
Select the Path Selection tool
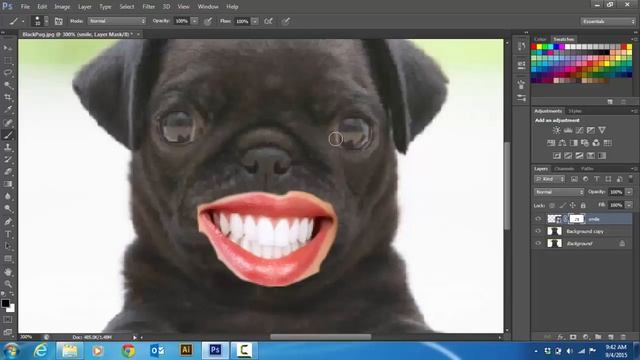click(x=8, y=246)
